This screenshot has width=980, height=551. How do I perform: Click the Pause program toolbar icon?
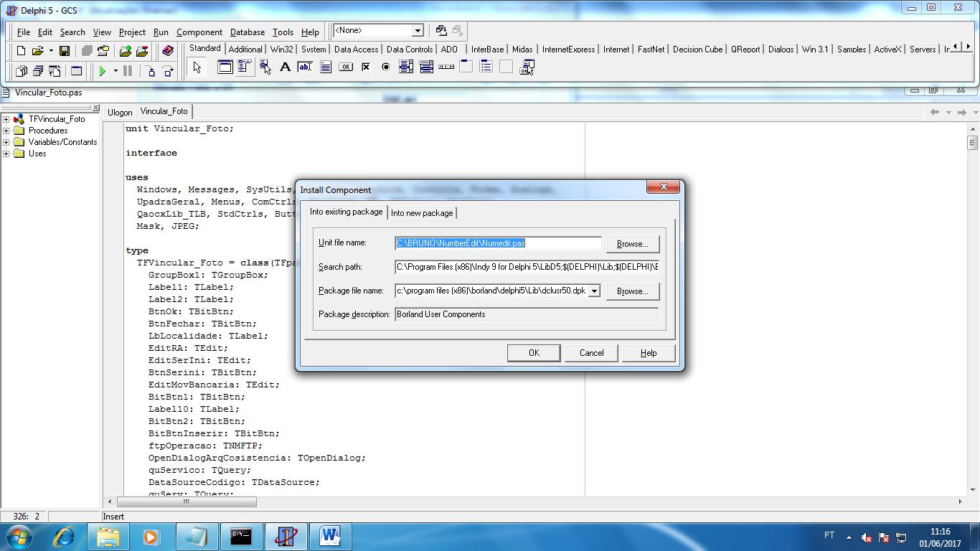click(x=128, y=71)
